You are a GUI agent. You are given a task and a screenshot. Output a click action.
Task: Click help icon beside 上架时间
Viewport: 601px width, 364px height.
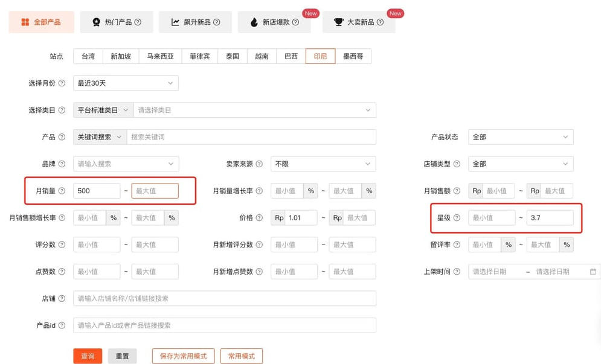click(x=457, y=272)
